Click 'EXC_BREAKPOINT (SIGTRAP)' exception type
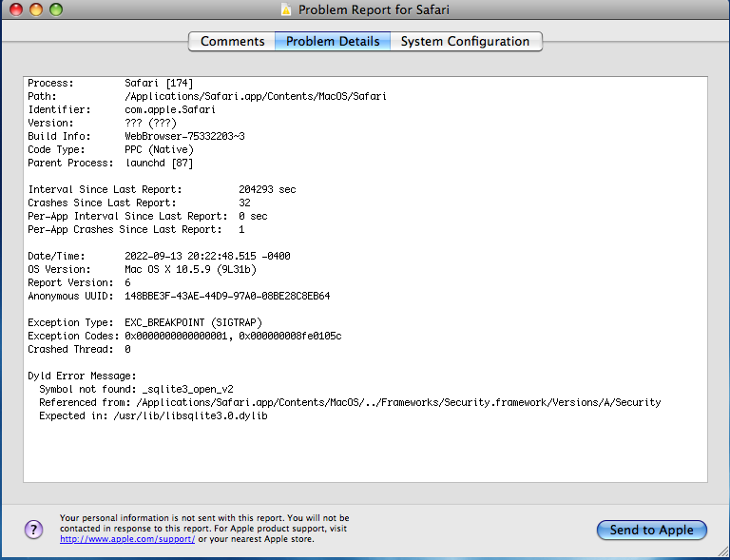 click(193, 322)
